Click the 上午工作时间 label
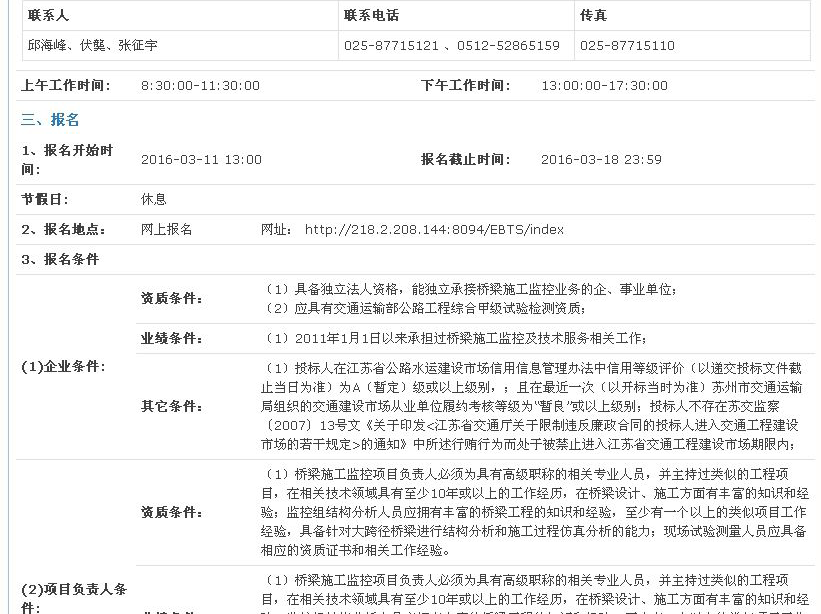This screenshot has width=821, height=614. point(66,86)
